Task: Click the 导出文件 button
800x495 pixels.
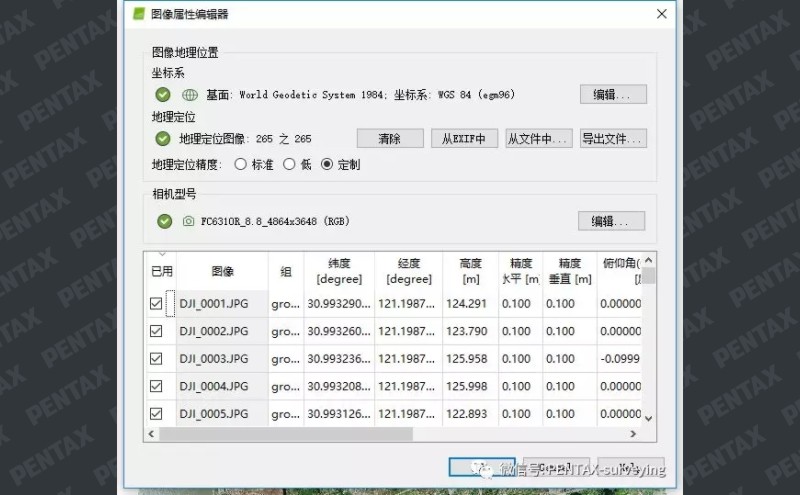Action: [x=612, y=139]
